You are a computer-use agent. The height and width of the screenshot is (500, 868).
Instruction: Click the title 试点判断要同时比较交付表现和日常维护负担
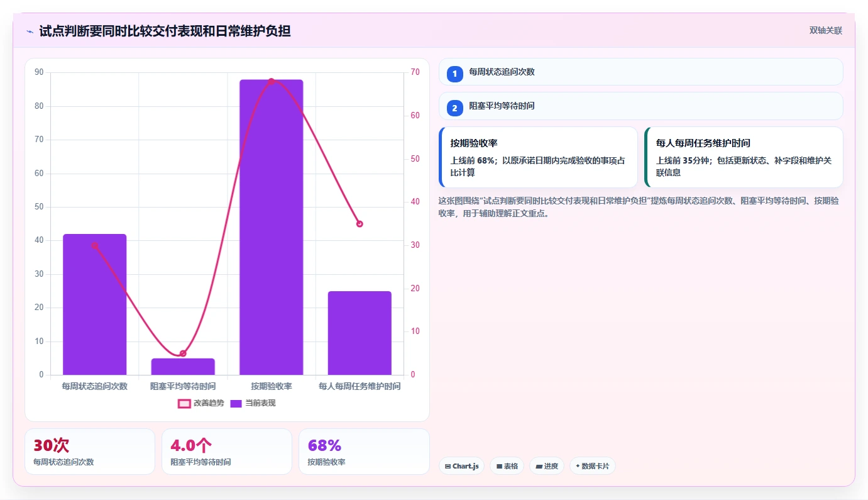165,31
